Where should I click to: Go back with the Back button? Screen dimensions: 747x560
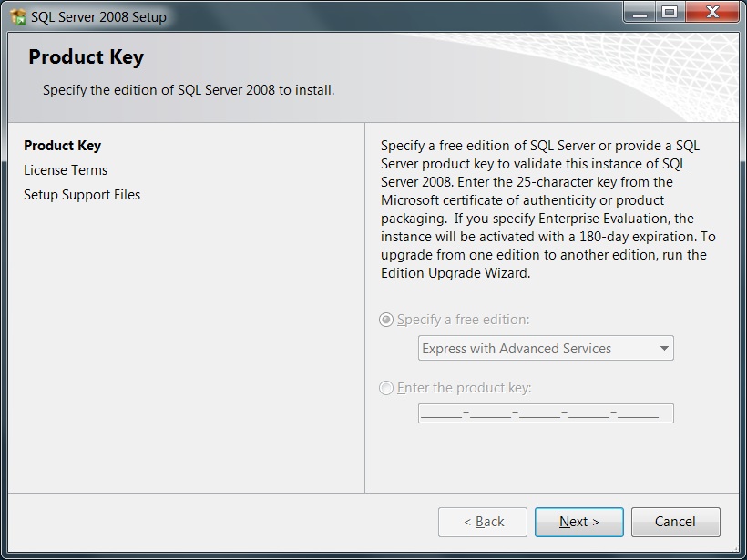[483, 522]
